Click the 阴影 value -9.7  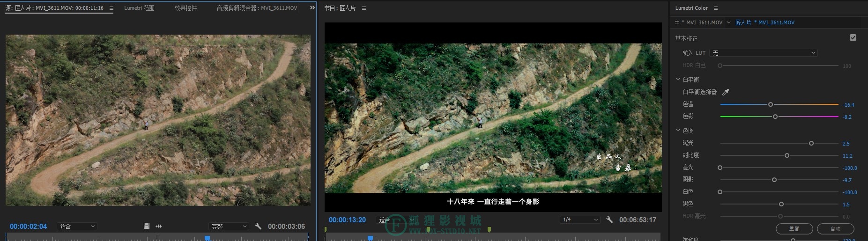coord(847,180)
